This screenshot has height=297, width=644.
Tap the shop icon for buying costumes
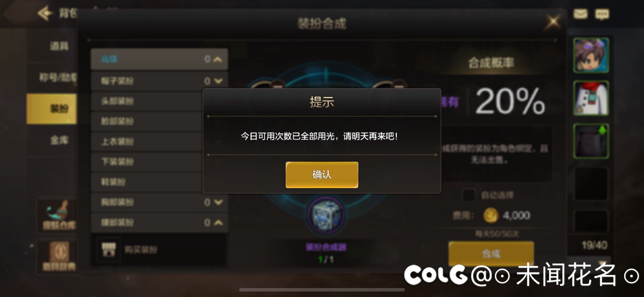click(x=109, y=249)
